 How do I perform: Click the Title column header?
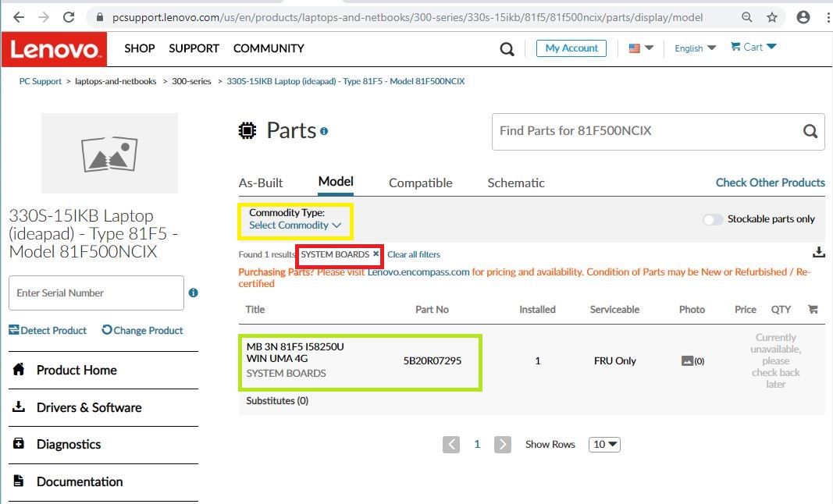click(255, 310)
